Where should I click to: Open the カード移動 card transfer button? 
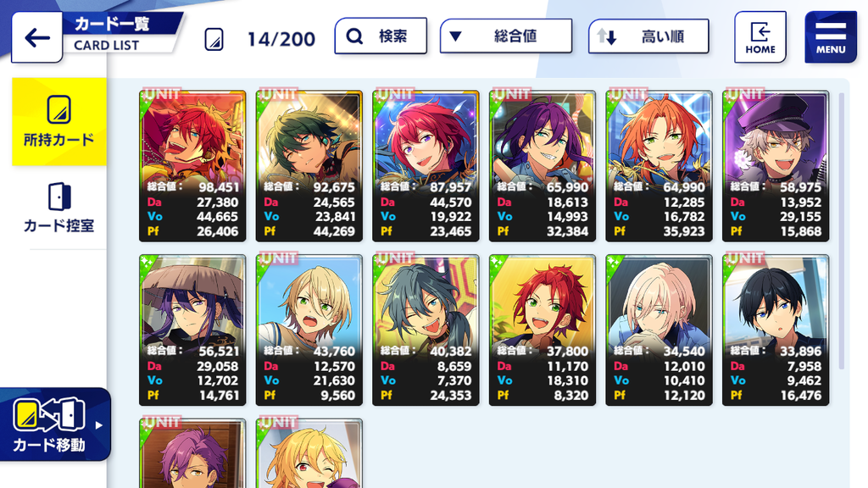click(x=55, y=424)
